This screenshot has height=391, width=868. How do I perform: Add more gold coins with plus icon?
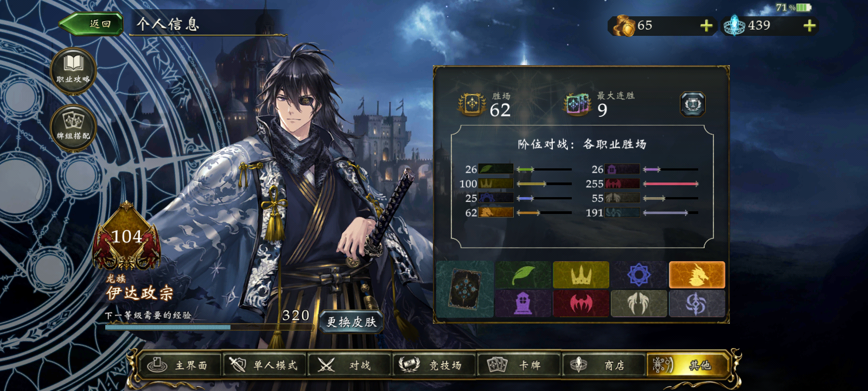(706, 26)
